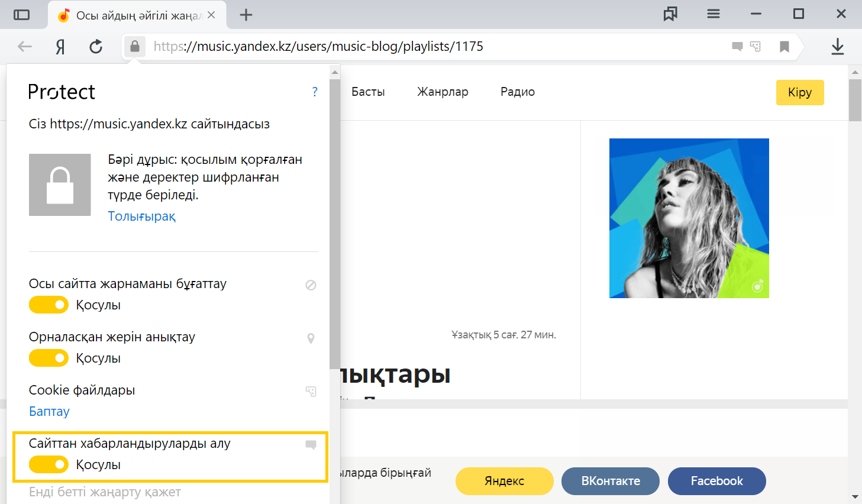Toggle location detection switch
862x504 pixels.
click(x=49, y=358)
